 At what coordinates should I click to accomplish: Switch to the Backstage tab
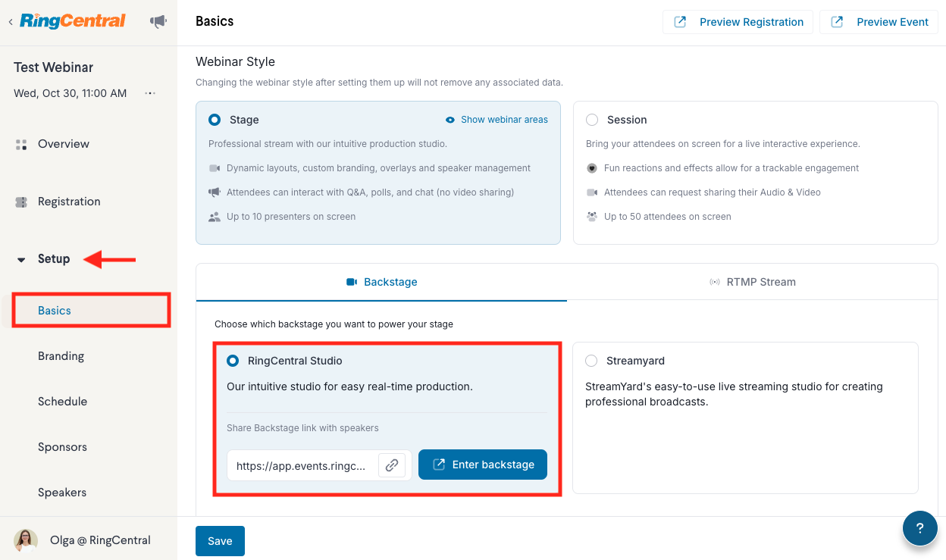[381, 282]
